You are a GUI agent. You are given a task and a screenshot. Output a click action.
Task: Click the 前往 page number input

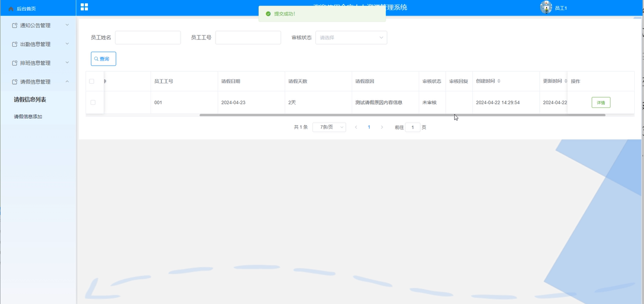coord(413,127)
